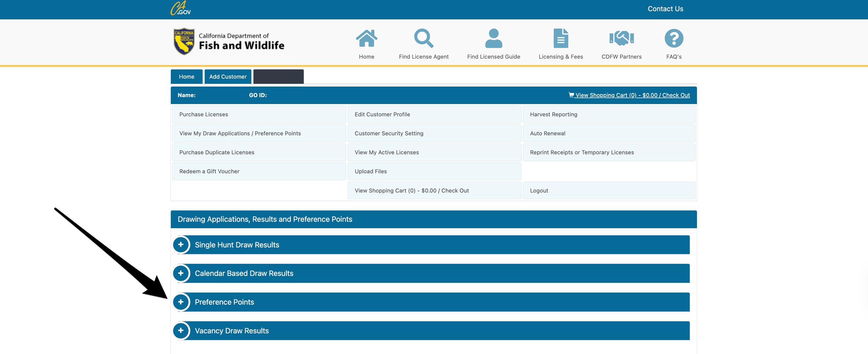Select the blue Home tab
The width and height of the screenshot is (868, 354).
(186, 77)
